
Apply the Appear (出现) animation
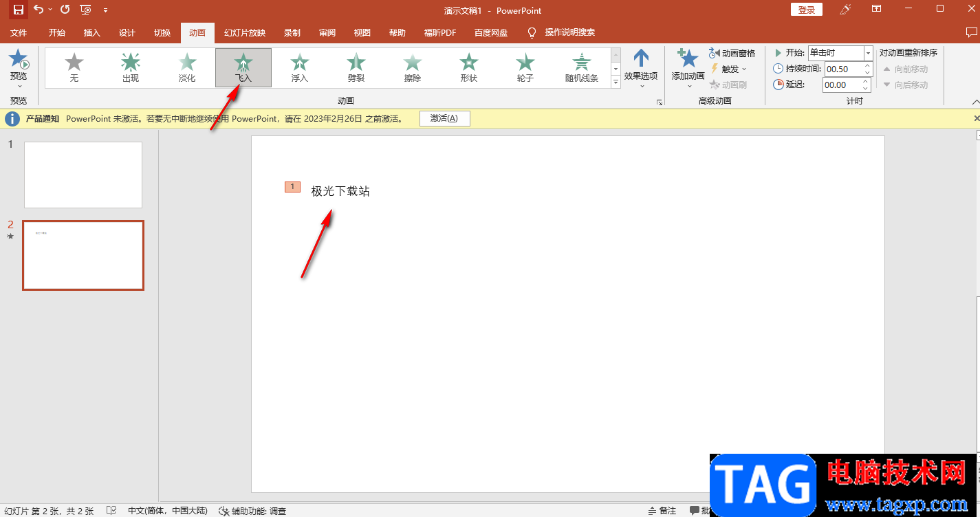click(131, 67)
